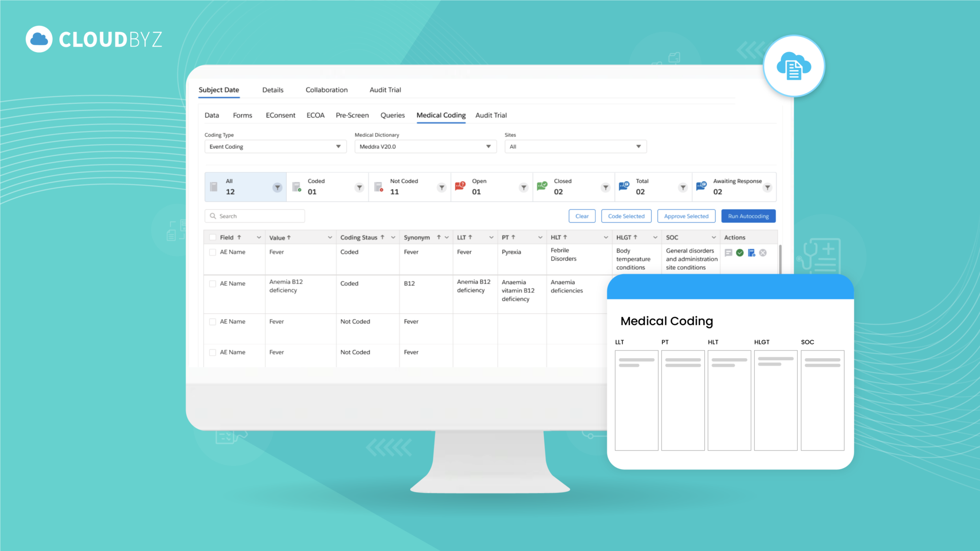
Task: Click the filter funnel on Awaiting Response
Action: pos(767,187)
